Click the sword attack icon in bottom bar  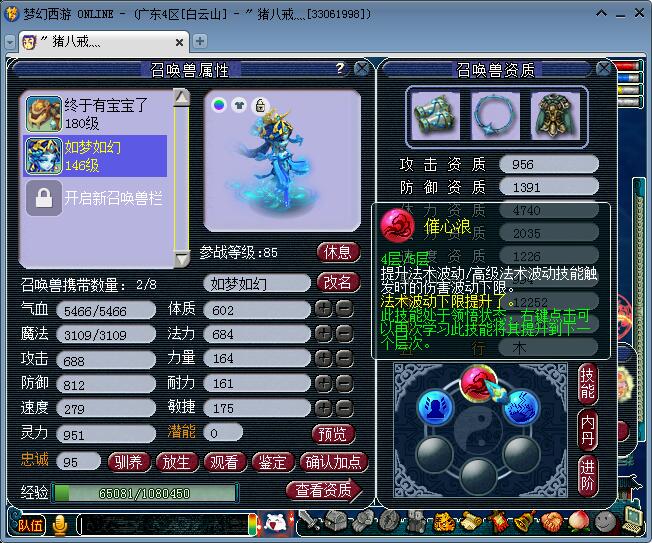coord(308,521)
